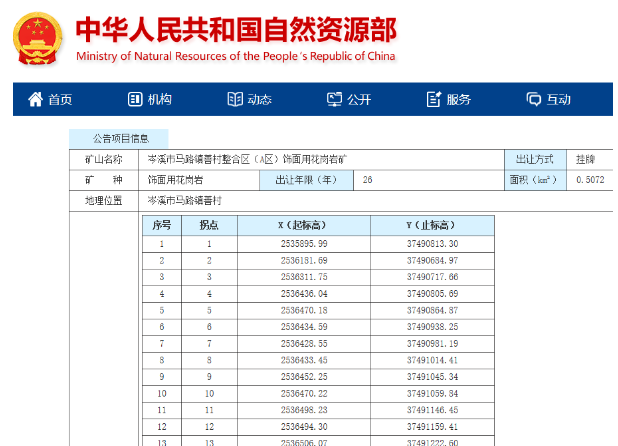The image size is (618, 446).
Task: Click the 动态 open book icon
Action: [235, 99]
